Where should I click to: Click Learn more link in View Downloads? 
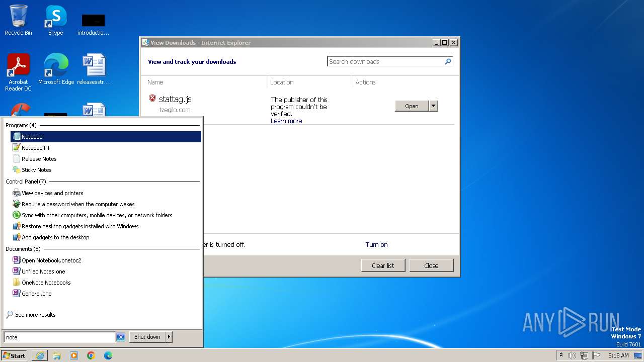click(286, 121)
